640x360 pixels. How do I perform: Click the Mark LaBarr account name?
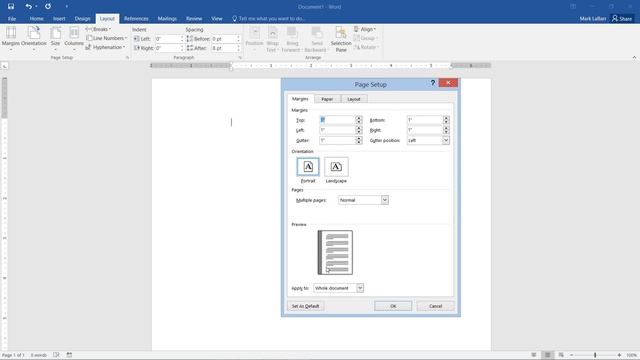point(593,19)
